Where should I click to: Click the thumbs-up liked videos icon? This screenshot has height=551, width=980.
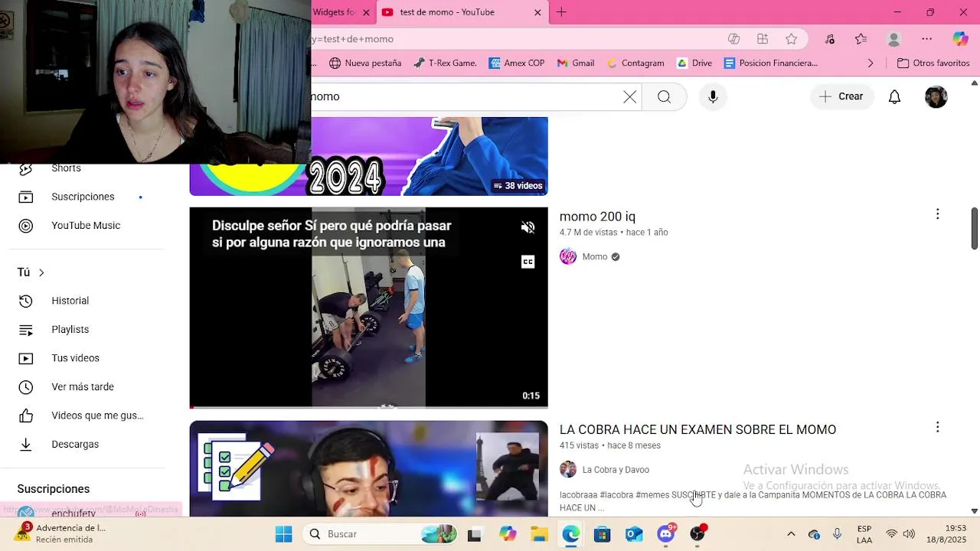[x=26, y=416]
